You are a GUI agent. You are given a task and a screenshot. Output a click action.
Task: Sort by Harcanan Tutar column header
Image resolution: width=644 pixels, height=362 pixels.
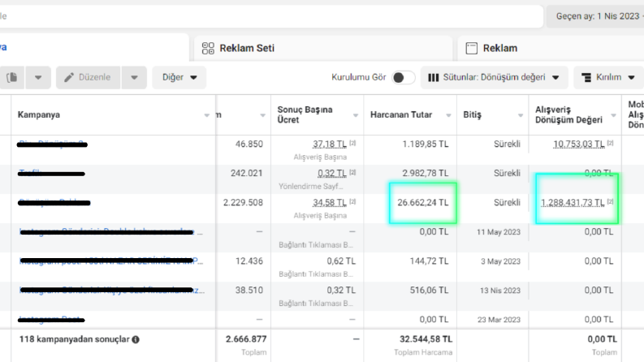coord(401,115)
